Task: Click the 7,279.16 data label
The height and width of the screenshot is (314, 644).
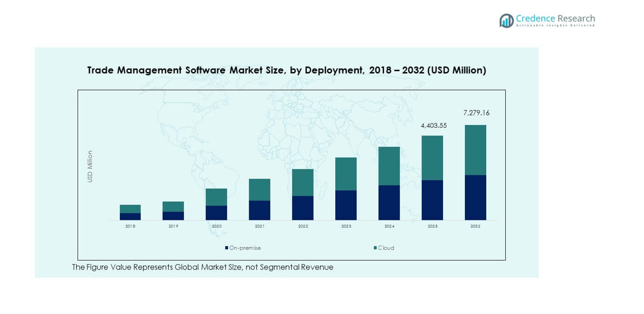Action: (x=476, y=113)
